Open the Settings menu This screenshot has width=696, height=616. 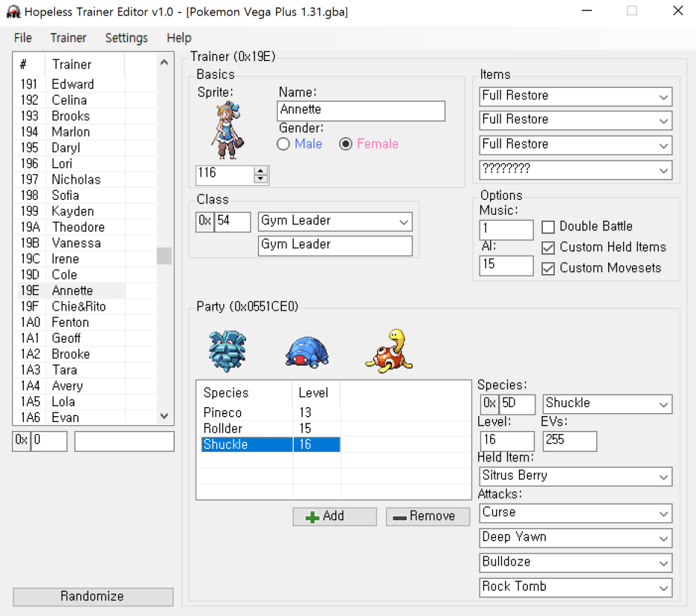[x=126, y=38]
